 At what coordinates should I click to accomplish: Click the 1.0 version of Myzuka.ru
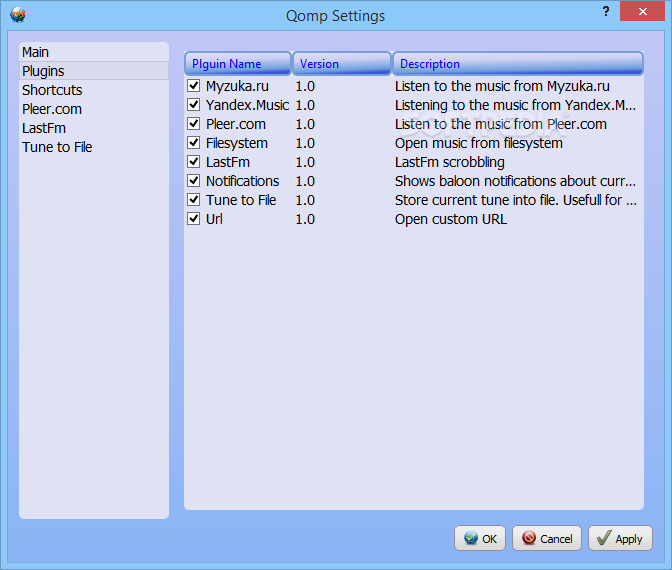tap(305, 86)
